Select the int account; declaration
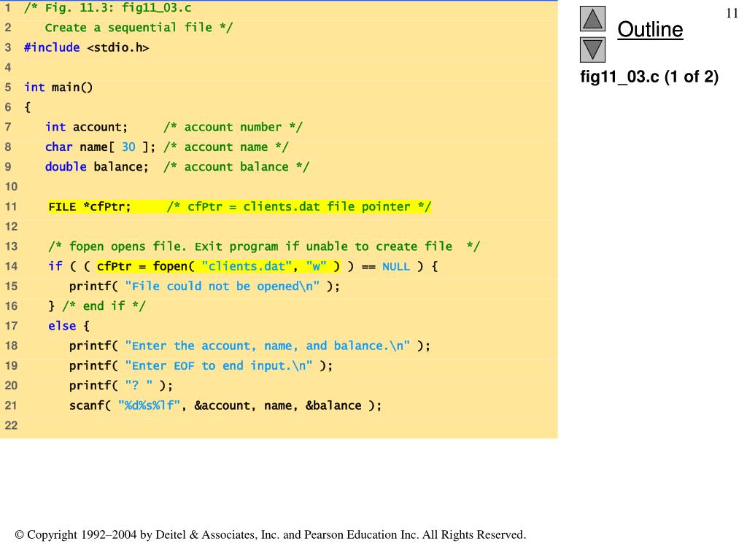 [86, 127]
